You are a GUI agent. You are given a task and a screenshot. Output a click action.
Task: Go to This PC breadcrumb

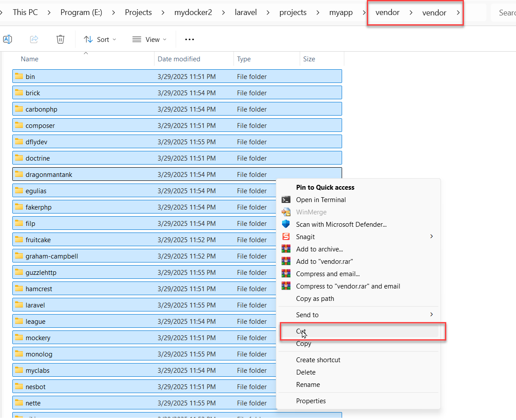click(x=25, y=12)
